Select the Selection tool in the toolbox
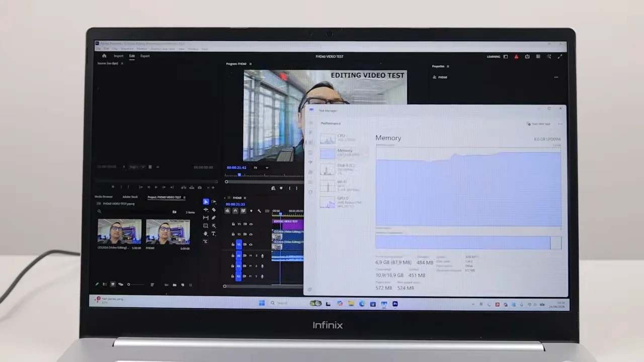This screenshot has width=644, height=362. coord(206,202)
